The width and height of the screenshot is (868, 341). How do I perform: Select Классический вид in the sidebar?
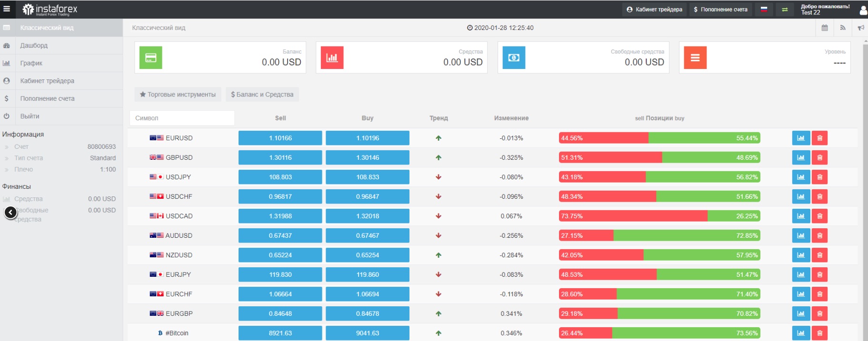(x=61, y=28)
